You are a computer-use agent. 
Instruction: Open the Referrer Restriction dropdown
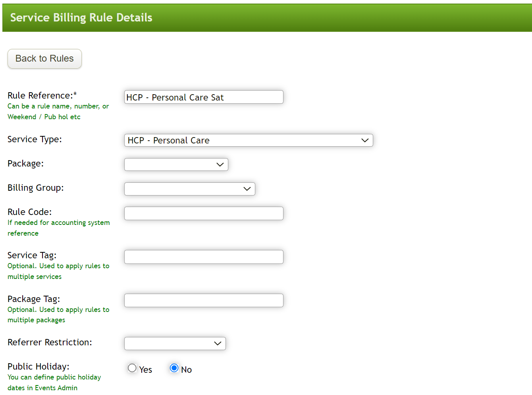click(175, 343)
